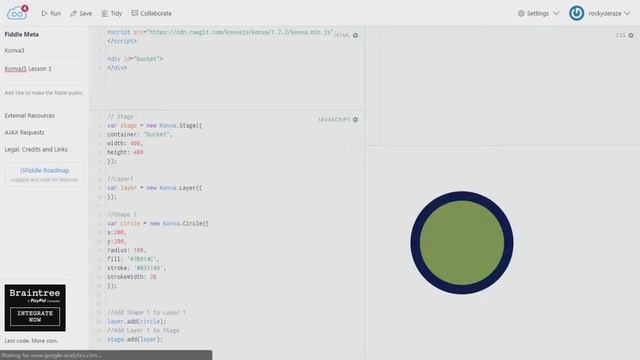Screen dimensions: 640x360
Task: Save the fiddle
Action: [81, 13]
